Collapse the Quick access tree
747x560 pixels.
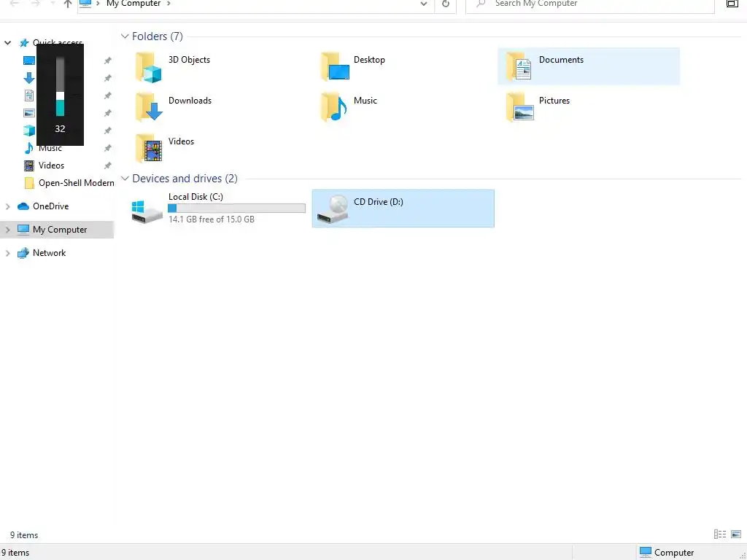pyautogui.click(x=7, y=43)
